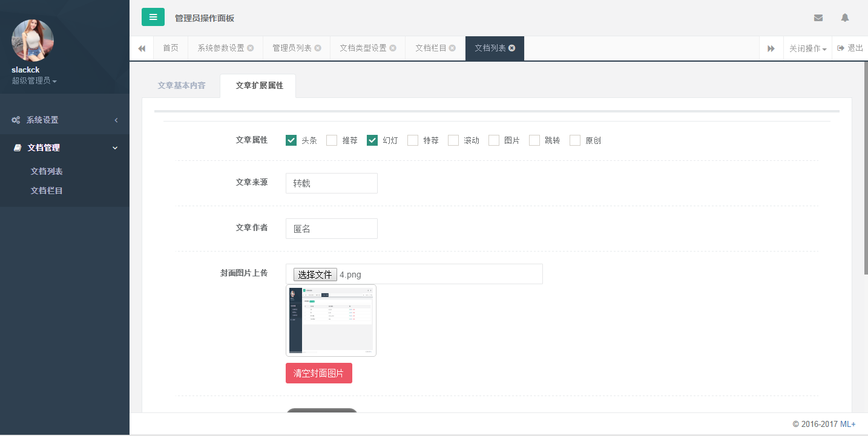Close the 系统参数设置 tab via its x icon

pos(251,48)
